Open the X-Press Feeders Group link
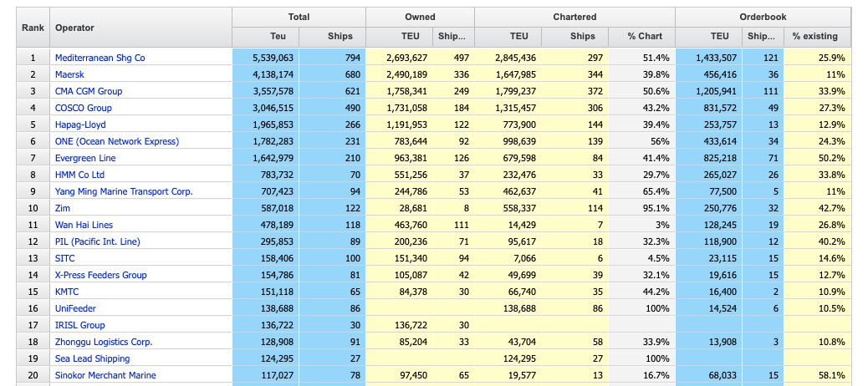The height and width of the screenshot is (386, 868). click(100, 275)
